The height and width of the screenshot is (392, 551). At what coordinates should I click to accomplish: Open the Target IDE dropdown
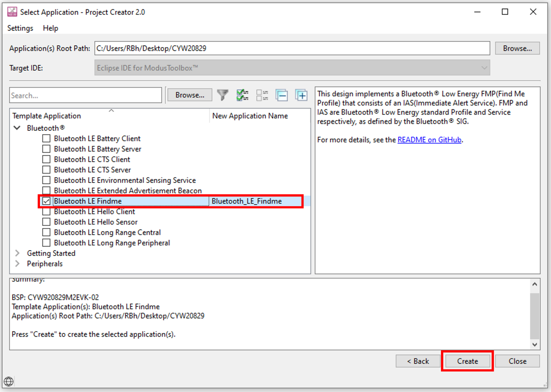click(x=292, y=68)
